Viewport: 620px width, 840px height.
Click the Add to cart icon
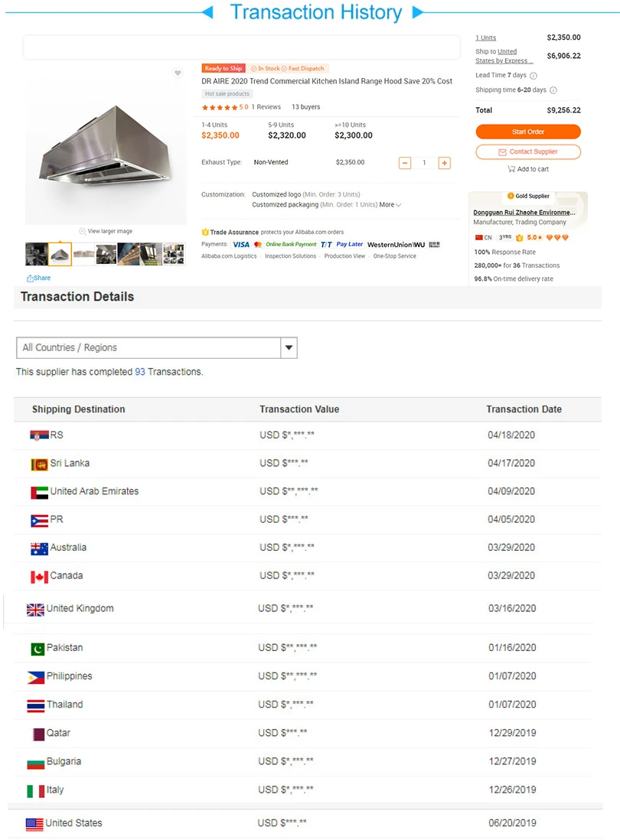(x=511, y=169)
